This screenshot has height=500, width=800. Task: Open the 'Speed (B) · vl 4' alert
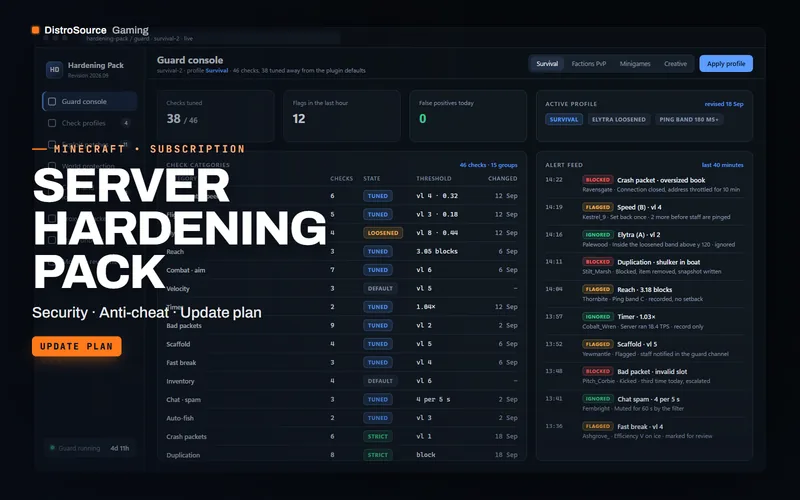[x=644, y=212]
